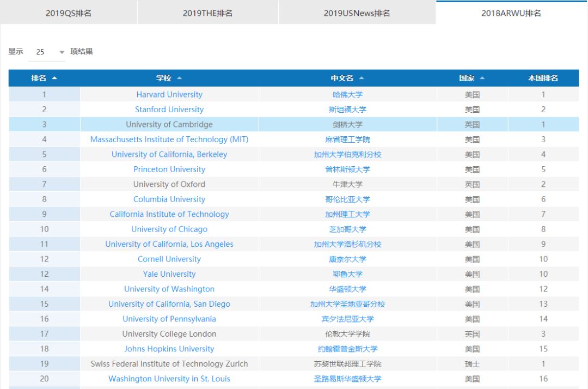Open the Harvard University link
588x389 pixels.
tap(169, 95)
